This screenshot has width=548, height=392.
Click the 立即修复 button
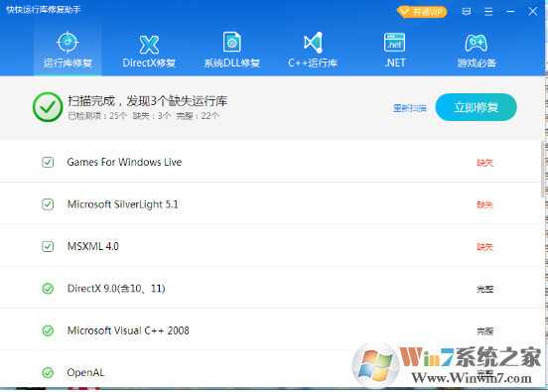coord(476,107)
